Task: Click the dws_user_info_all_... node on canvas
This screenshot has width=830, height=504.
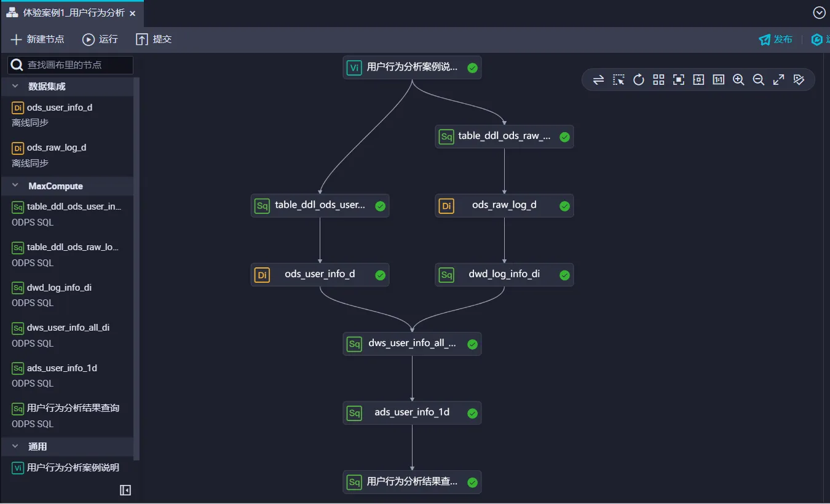Action: pyautogui.click(x=412, y=344)
